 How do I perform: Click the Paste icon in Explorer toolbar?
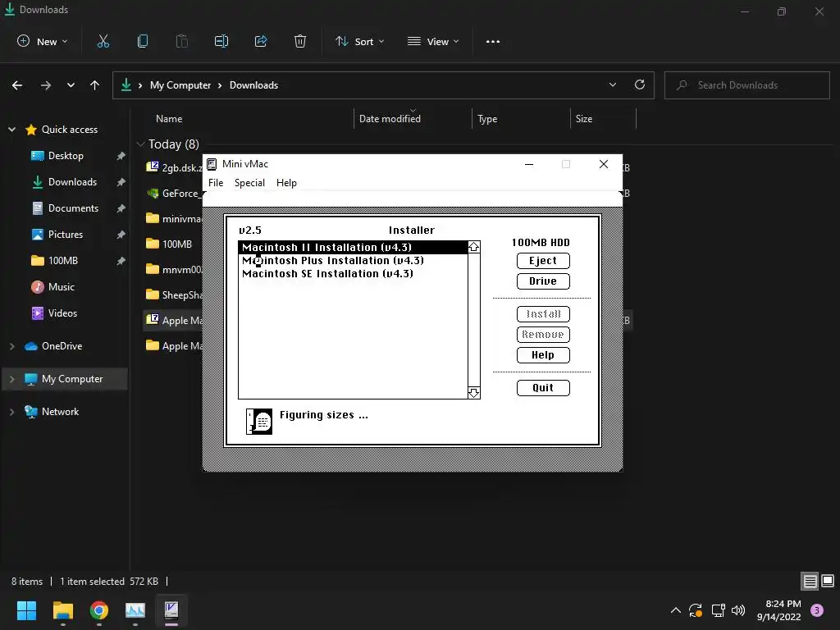pyautogui.click(x=182, y=41)
